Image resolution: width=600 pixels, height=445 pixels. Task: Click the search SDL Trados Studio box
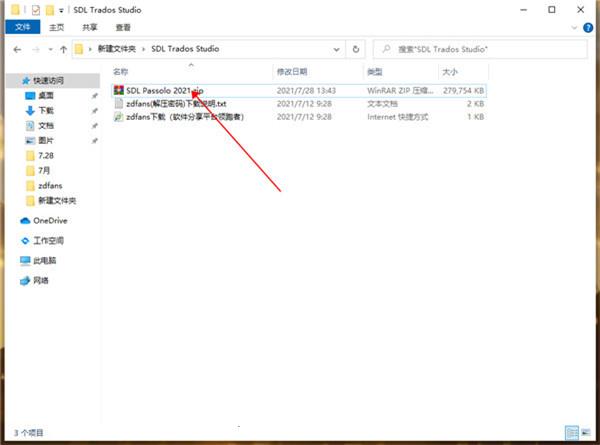480,49
